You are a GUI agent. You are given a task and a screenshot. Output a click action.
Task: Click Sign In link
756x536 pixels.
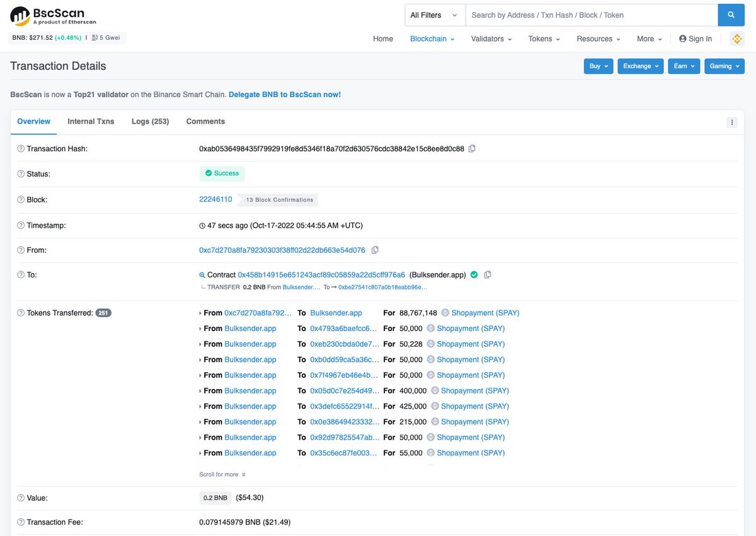[x=696, y=39]
